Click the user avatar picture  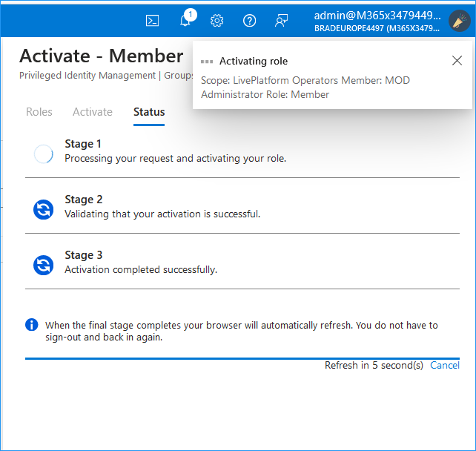(x=459, y=21)
